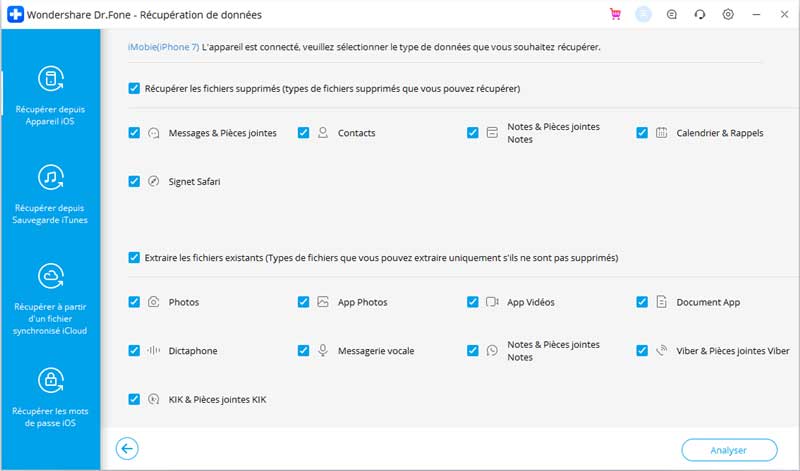Click the Analyser button

click(729, 450)
